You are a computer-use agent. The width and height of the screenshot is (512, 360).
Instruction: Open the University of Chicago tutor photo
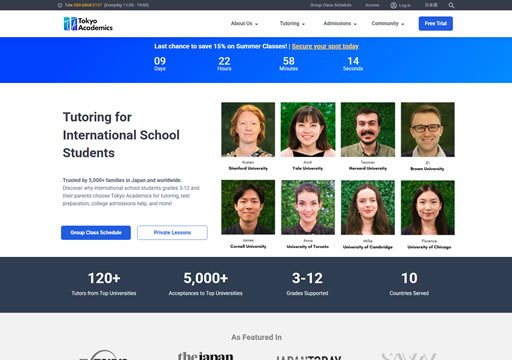point(428,207)
